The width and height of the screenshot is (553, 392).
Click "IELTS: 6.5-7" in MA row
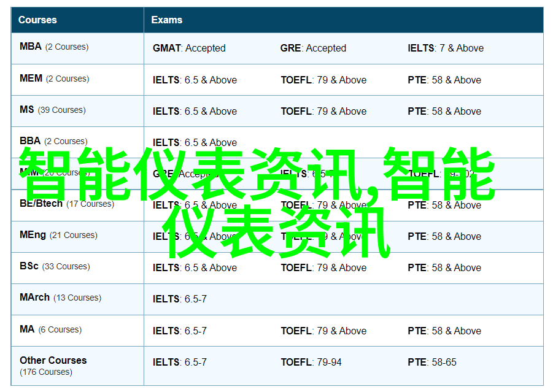(x=179, y=331)
